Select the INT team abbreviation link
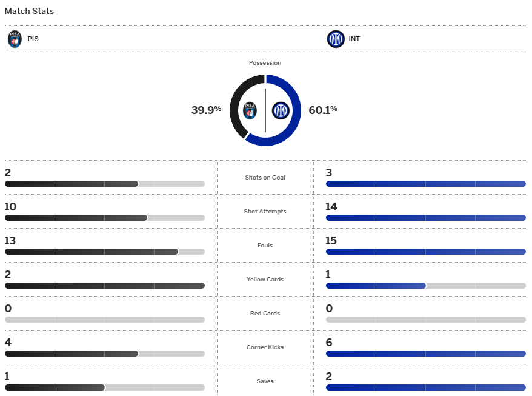This screenshot has width=532, height=396. point(354,39)
